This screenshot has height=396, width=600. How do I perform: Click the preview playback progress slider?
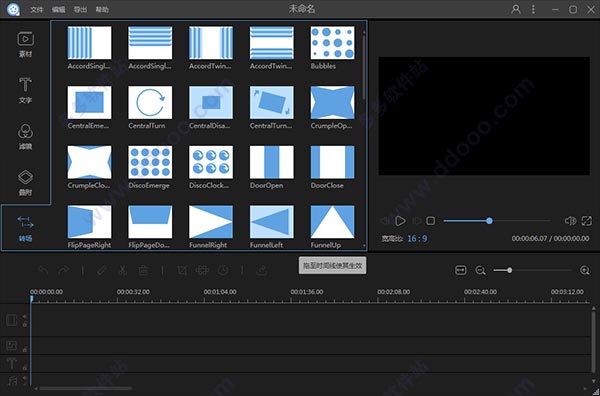click(497, 221)
